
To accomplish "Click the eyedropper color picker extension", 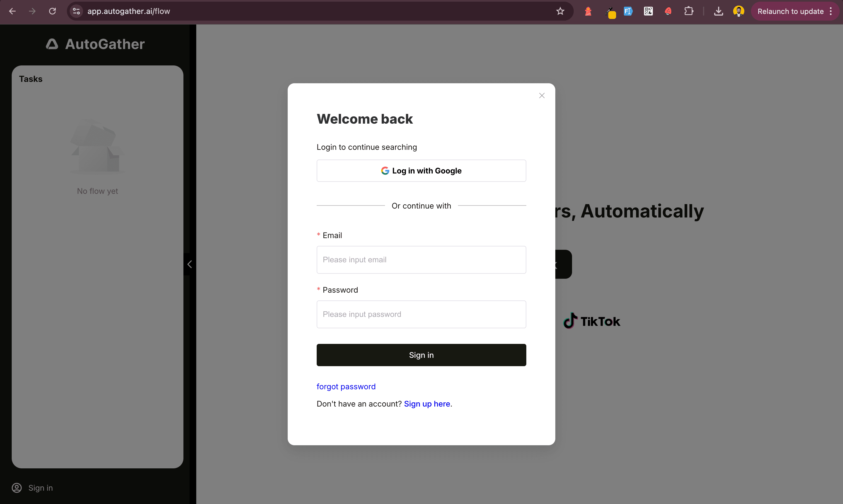I will [x=611, y=11].
